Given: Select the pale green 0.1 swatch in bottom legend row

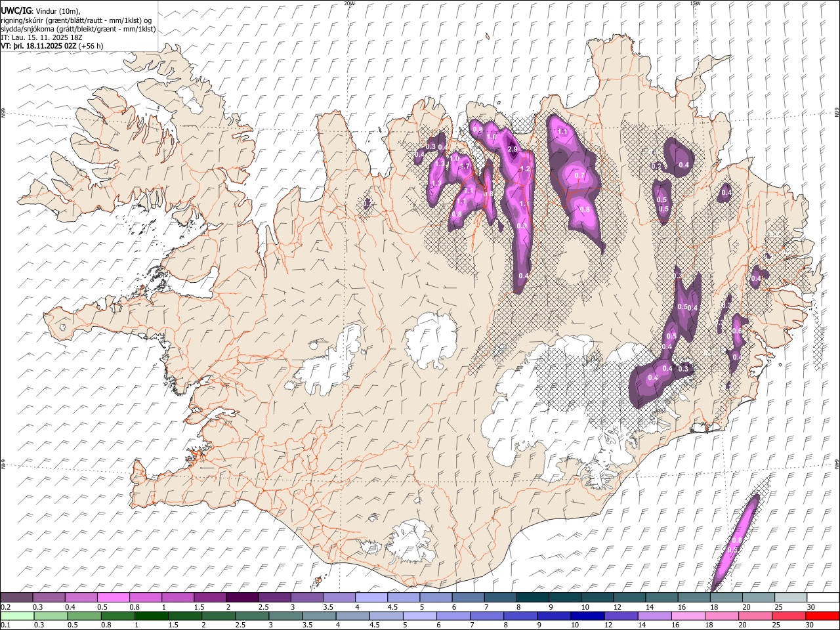Looking at the screenshot, I should [17, 616].
